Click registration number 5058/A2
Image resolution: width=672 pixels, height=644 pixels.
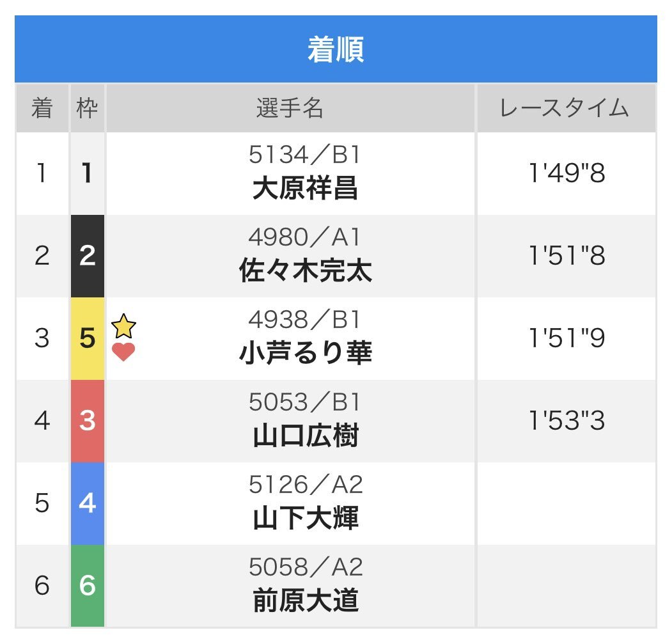305,567
